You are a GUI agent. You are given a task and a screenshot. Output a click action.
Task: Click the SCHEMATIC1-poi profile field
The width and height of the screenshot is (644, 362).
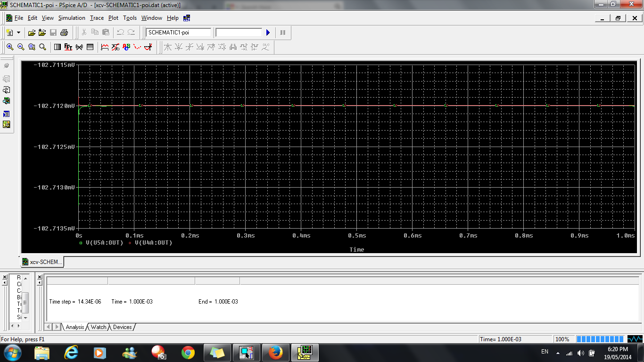(178, 33)
